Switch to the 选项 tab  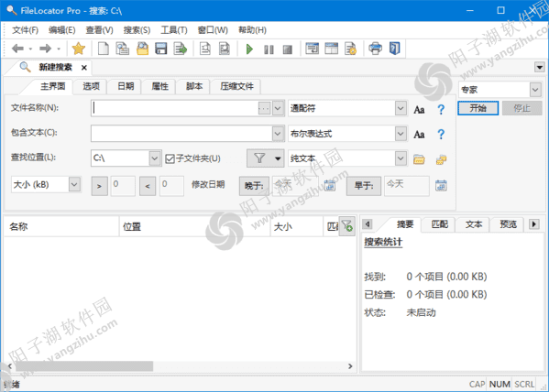pos(91,86)
